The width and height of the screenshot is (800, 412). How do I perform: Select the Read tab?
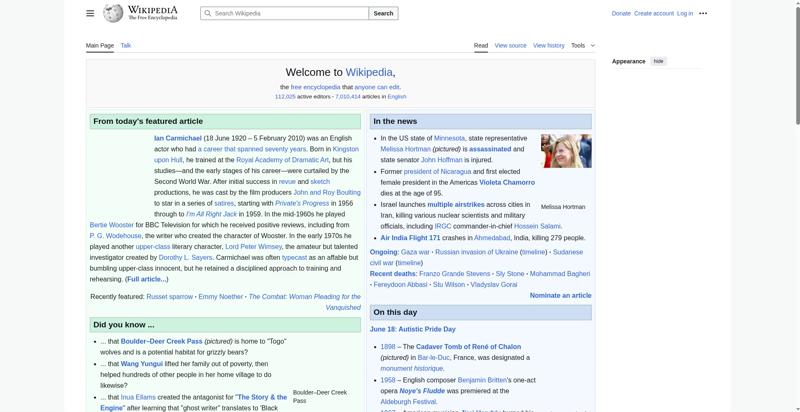pyautogui.click(x=481, y=45)
